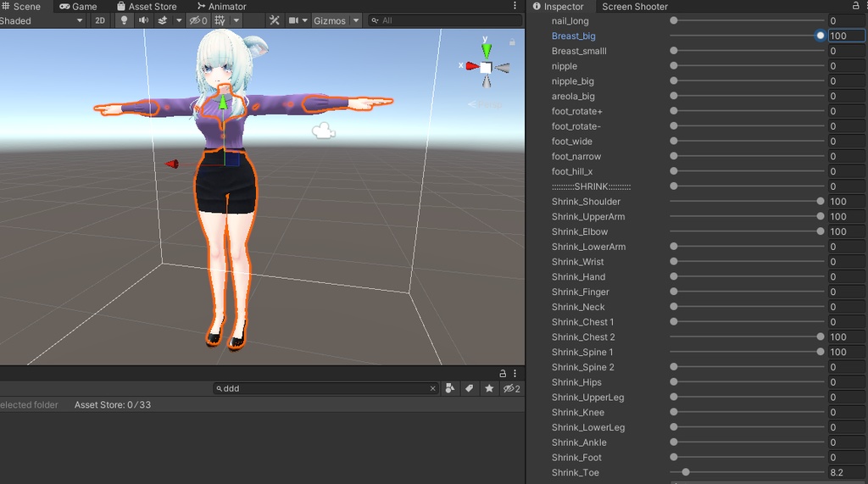Image resolution: width=868 pixels, height=484 pixels.
Task: Switch to the Inspector tab
Action: [x=558, y=6]
